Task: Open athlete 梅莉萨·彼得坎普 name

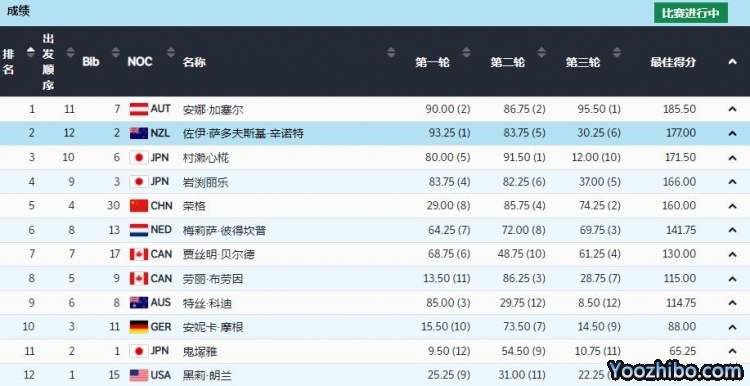Action: (x=224, y=231)
